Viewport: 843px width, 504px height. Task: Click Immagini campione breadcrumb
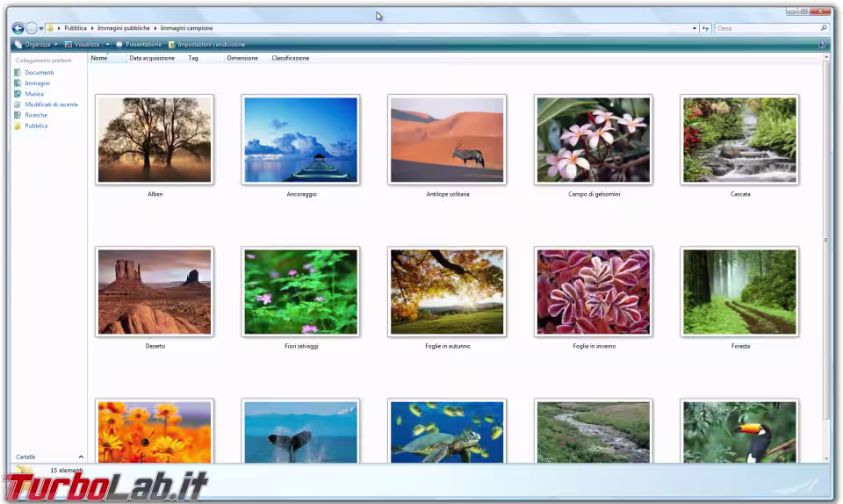(x=186, y=28)
